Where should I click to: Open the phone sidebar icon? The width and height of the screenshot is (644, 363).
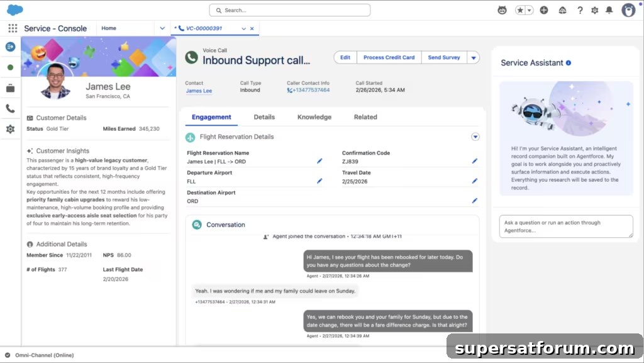click(x=10, y=108)
